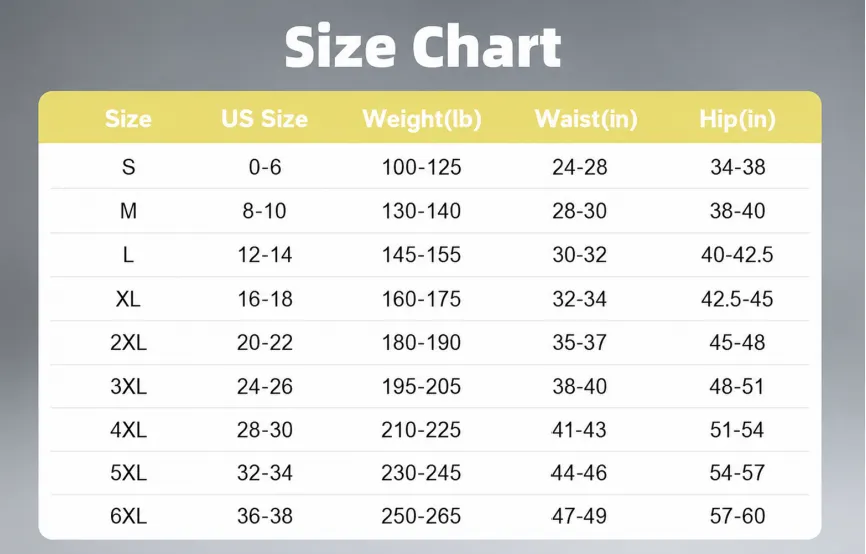Choose the XL size cell
866x554 pixels.
[128, 299]
